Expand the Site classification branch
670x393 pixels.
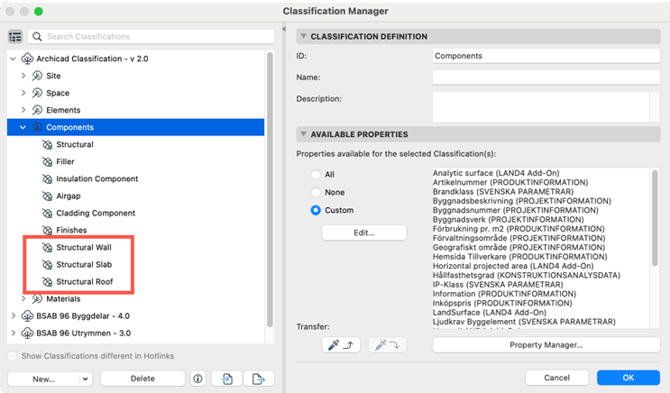click(x=24, y=76)
